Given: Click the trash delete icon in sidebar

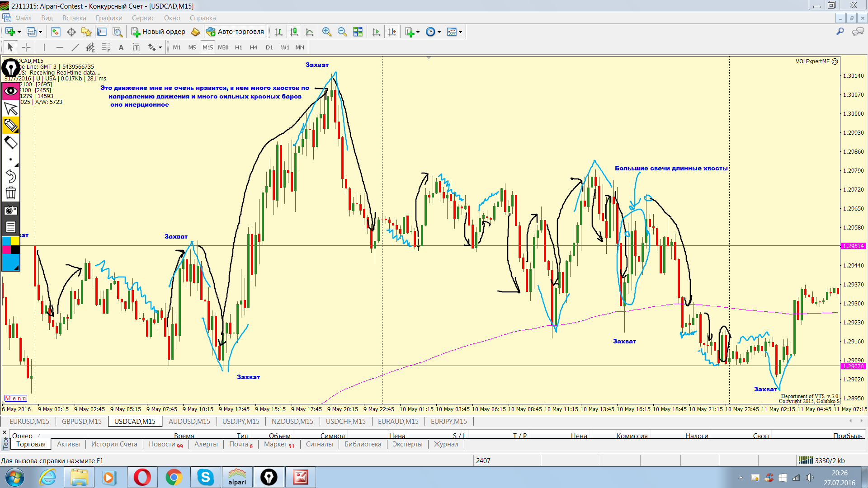Looking at the screenshot, I should [x=11, y=193].
